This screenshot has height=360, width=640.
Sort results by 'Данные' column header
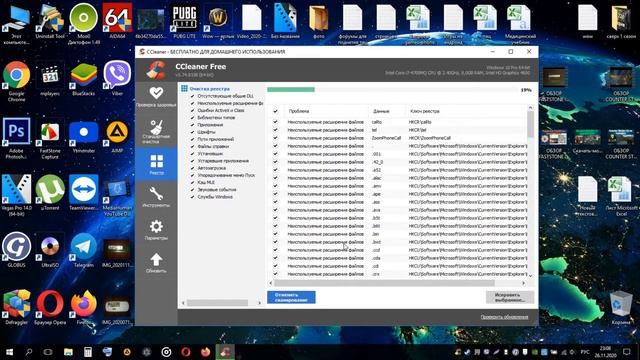[387, 111]
